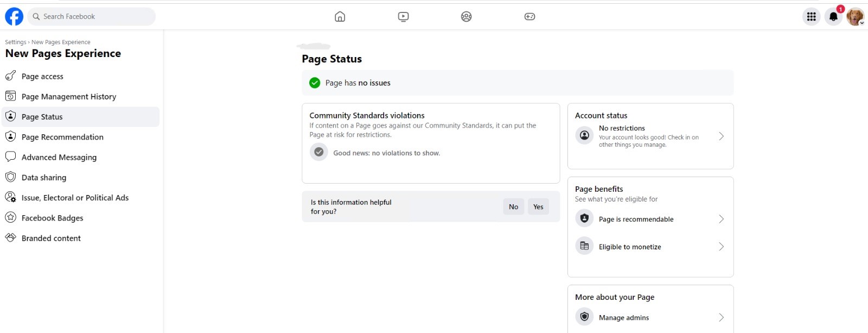Open the notifications bell
The width and height of the screenshot is (868, 333).
click(x=834, y=16)
